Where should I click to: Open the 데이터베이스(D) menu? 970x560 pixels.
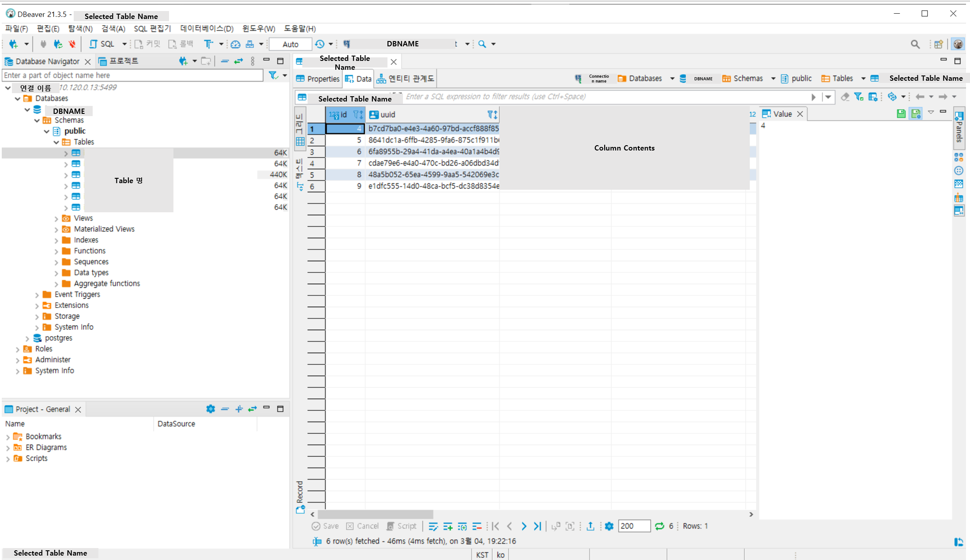(207, 29)
